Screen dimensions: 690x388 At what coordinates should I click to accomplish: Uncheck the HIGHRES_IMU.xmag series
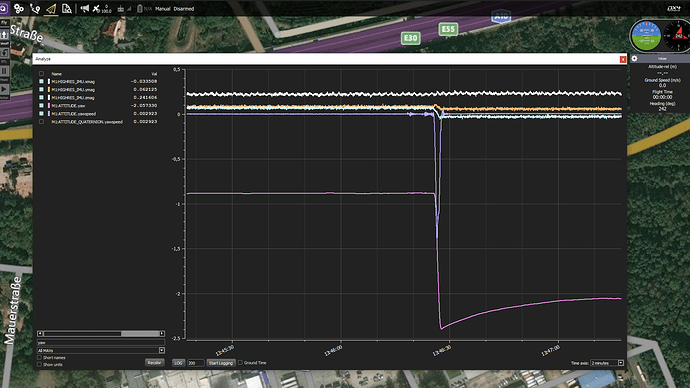pyautogui.click(x=41, y=81)
